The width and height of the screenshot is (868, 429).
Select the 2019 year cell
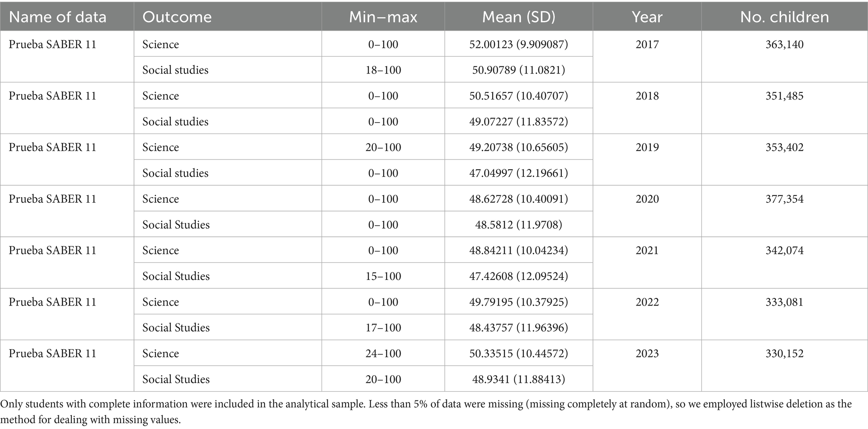(647, 147)
